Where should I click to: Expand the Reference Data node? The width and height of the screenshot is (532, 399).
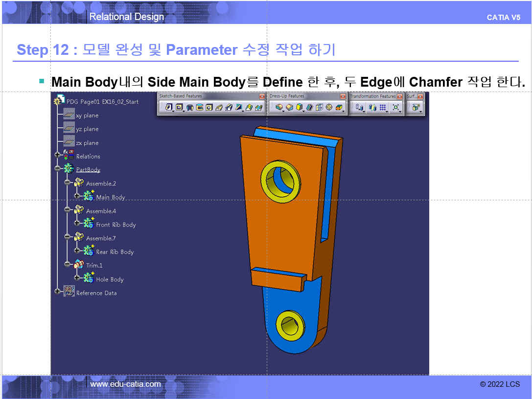point(58,292)
